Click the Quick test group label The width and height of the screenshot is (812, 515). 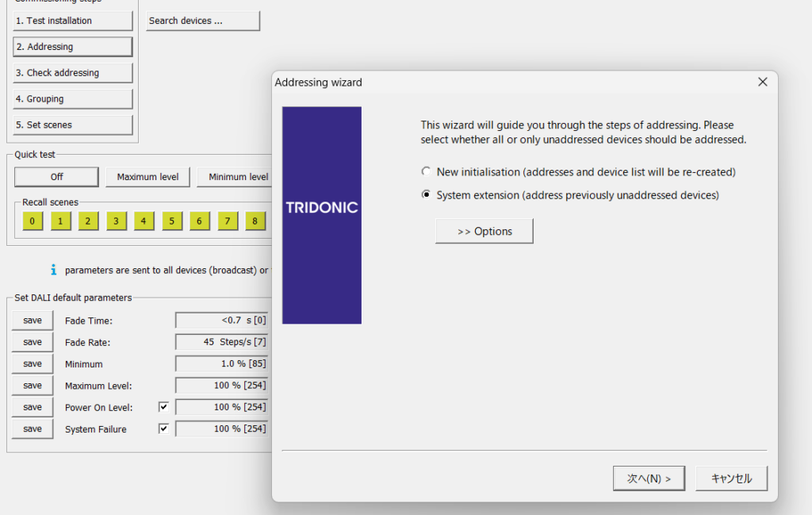tap(35, 155)
